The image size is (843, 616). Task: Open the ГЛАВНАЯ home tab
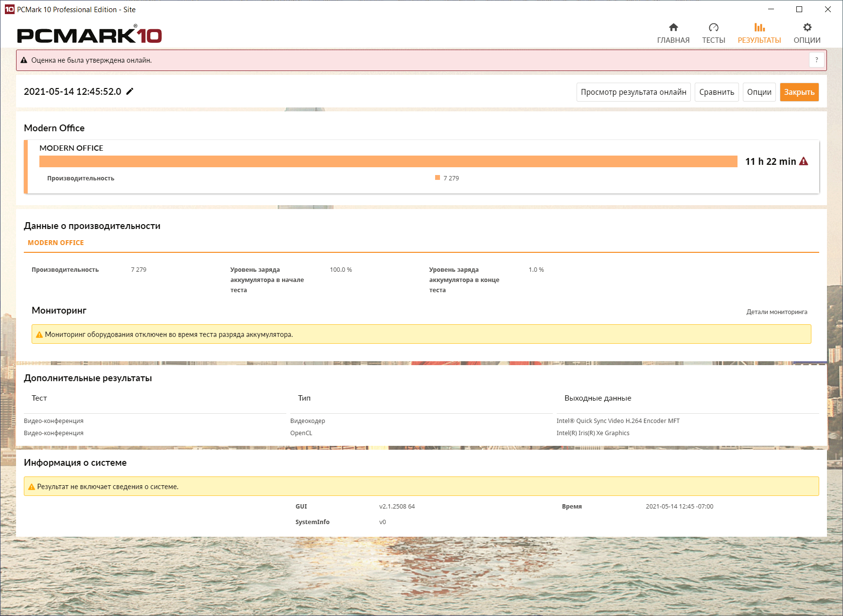[673, 33]
